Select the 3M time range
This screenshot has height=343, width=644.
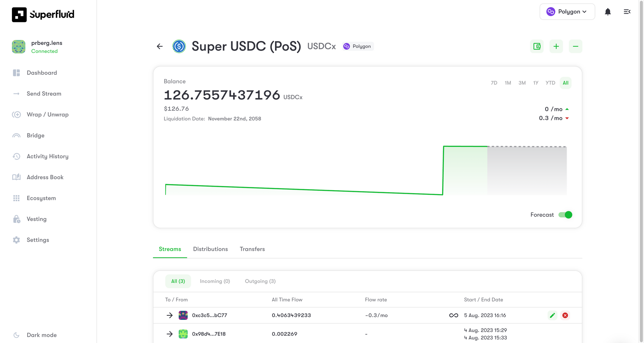point(522,83)
